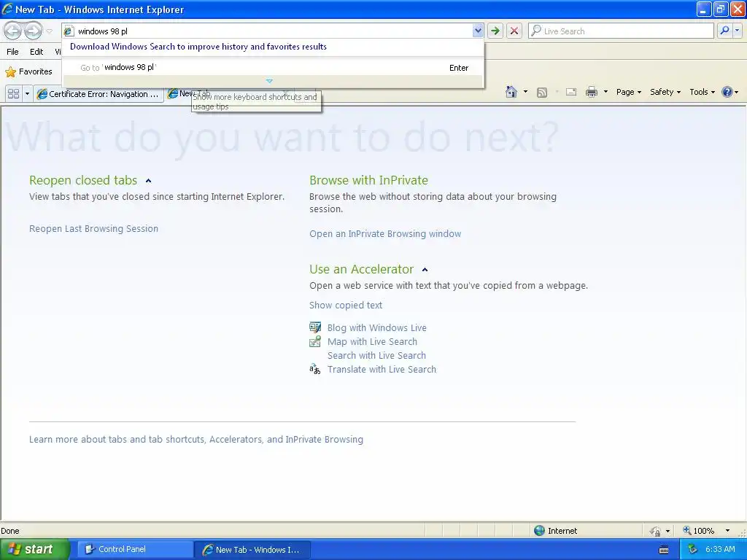Click the Print toolbar icon
The height and width of the screenshot is (560, 747).
pos(591,92)
